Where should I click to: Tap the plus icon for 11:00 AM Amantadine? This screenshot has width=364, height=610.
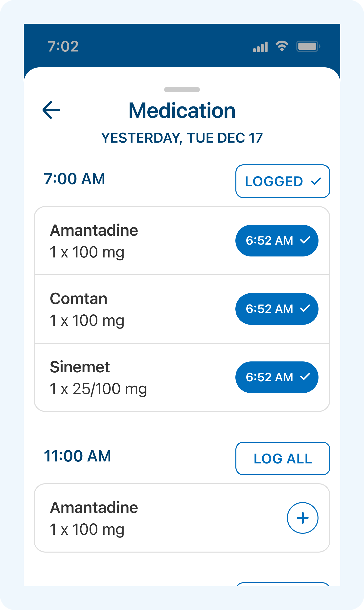tap(302, 518)
